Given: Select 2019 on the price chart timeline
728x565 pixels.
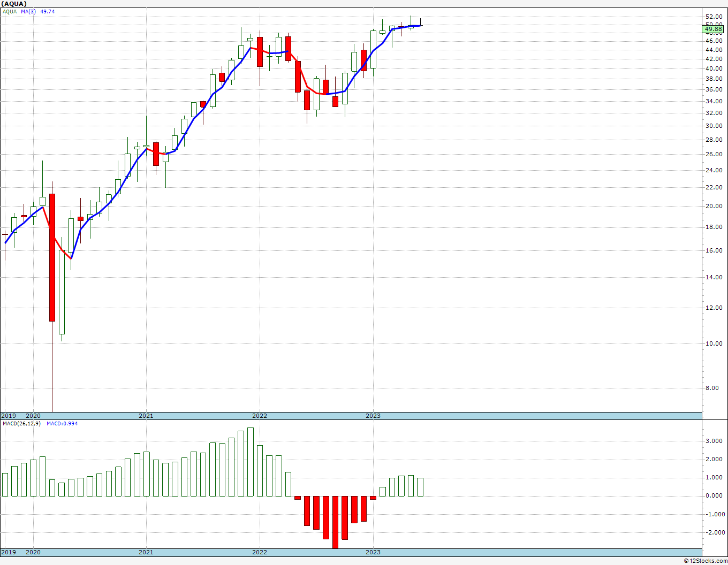Looking at the screenshot, I should point(8,416).
